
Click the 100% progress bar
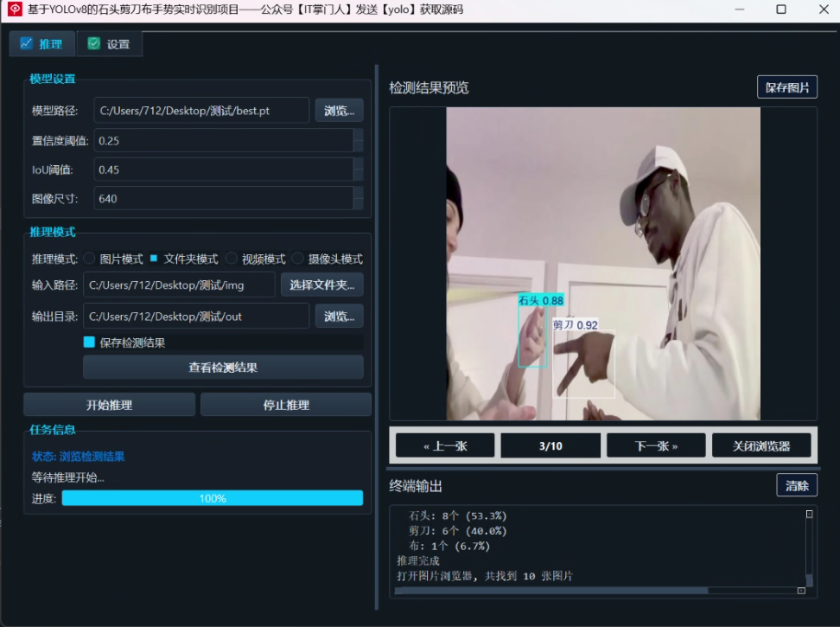pyautogui.click(x=212, y=498)
